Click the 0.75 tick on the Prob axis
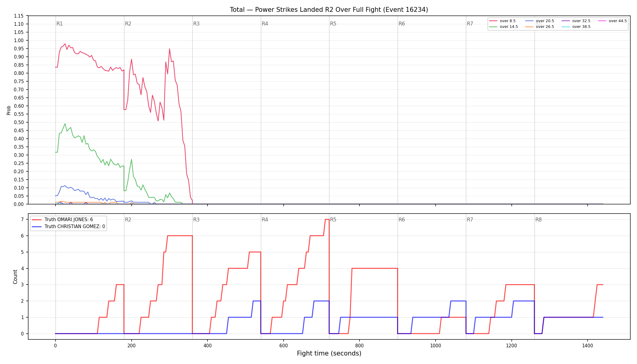Screen dimensions: 637x364 pyautogui.click(x=19, y=81)
